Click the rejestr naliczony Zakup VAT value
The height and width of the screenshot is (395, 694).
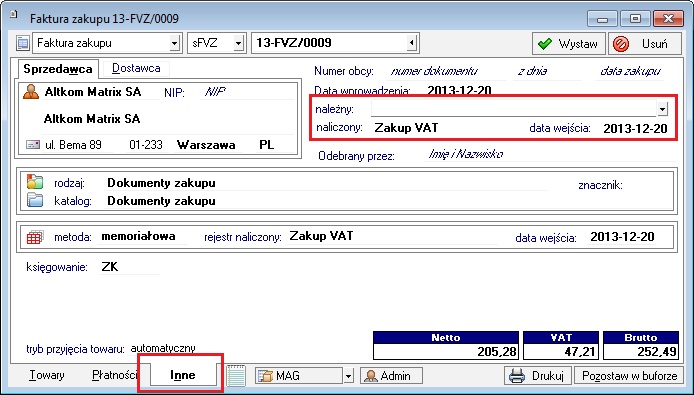(x=321, y=236)
